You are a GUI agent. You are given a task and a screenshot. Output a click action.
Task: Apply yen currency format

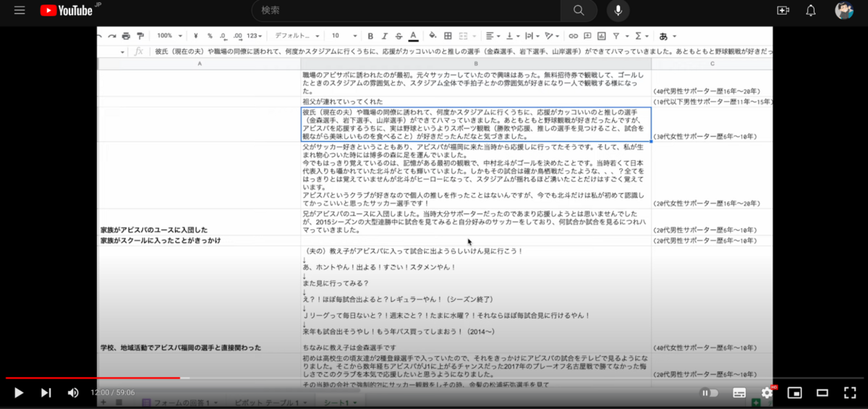point(196,35)
